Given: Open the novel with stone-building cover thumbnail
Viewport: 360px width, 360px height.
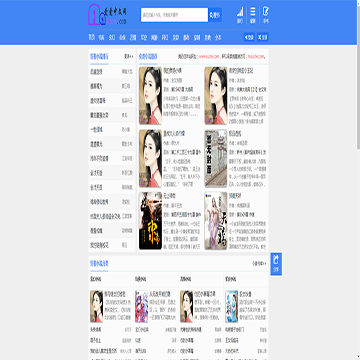Looking at the screenshot, I should click(216, 158).
